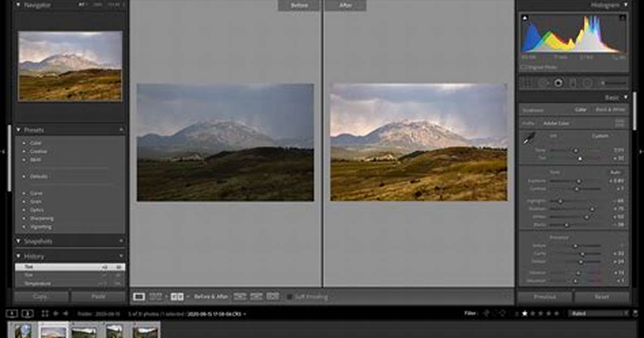Screen dimensions: 644x338
Task: Click the Exposure slider handle
Action: 579,181
